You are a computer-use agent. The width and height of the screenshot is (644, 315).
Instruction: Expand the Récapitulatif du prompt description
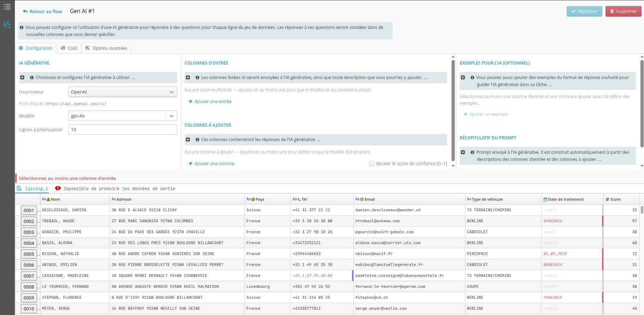(x=463, y=152)
